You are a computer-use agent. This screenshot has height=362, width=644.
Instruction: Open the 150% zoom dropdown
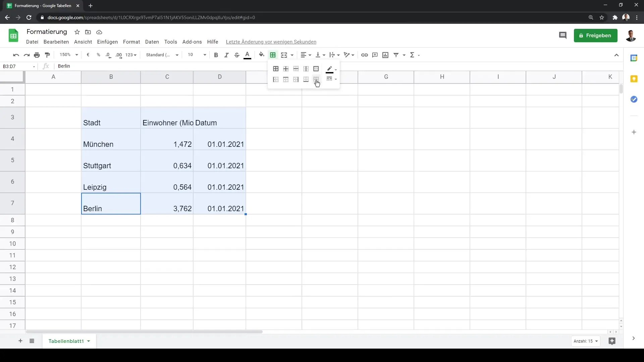[69, 55]
